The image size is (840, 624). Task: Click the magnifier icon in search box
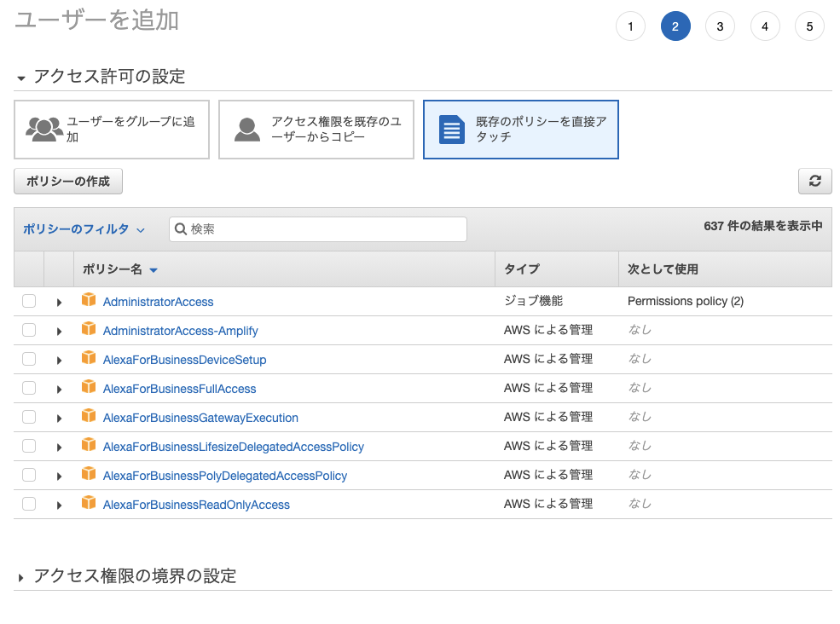pyautogui.click(x=181, y=229)
